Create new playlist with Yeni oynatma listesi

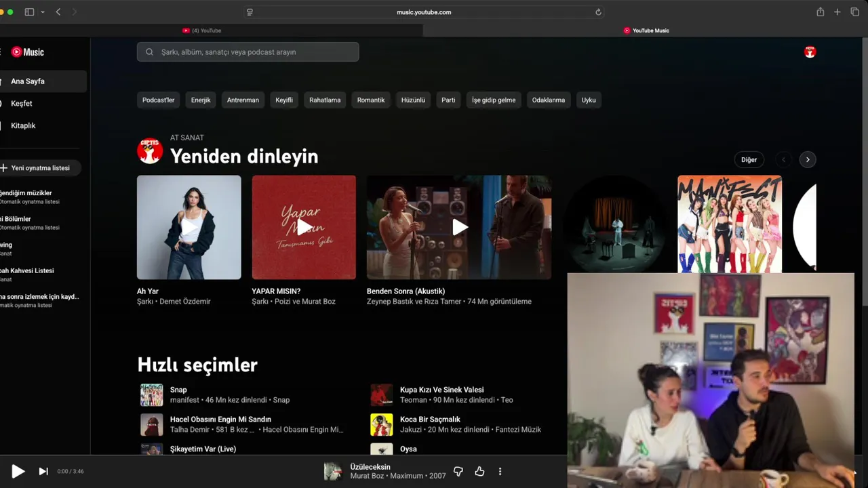pyautogui.click(x=39, y=168)
